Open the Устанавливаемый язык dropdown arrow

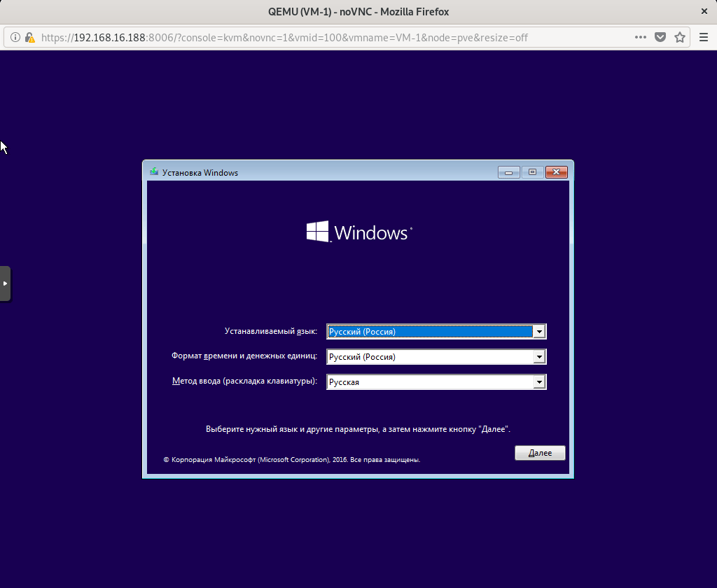click(x=539, y=332)
